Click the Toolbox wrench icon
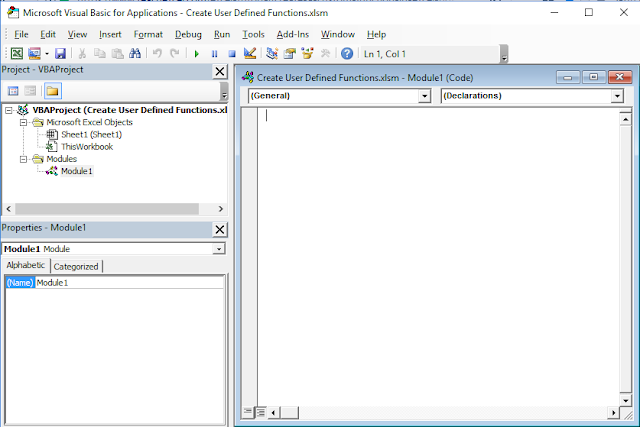The image size is (640, 427). click(325, 53)
